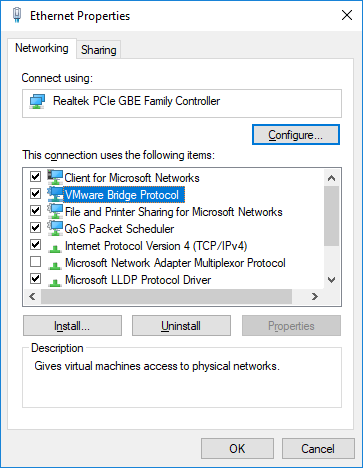
Task: Click the Internet Protocol Version 4 icon
Action: coord(55,248)
